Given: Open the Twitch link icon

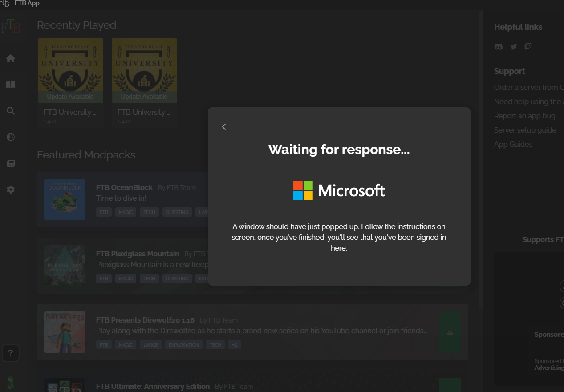Looking at the screenshot, I should point(528,46).
